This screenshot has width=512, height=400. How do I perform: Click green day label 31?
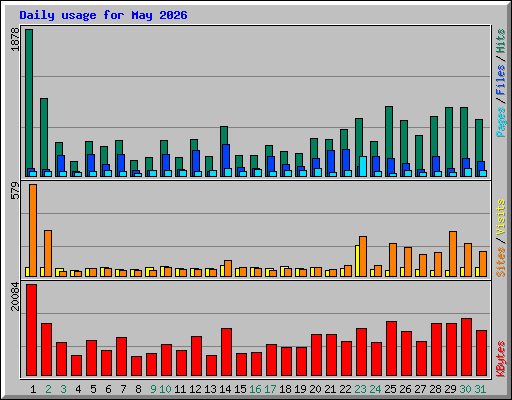point(480,389)
